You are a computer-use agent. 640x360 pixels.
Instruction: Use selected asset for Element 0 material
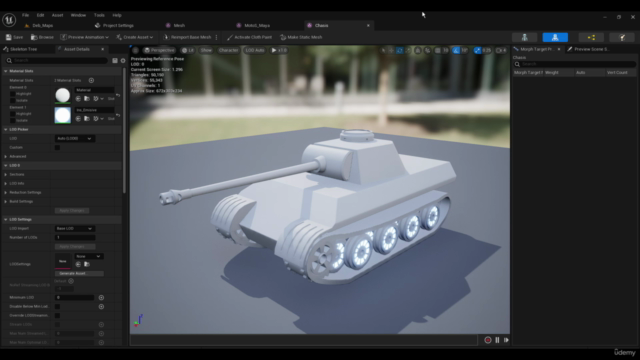78,98
